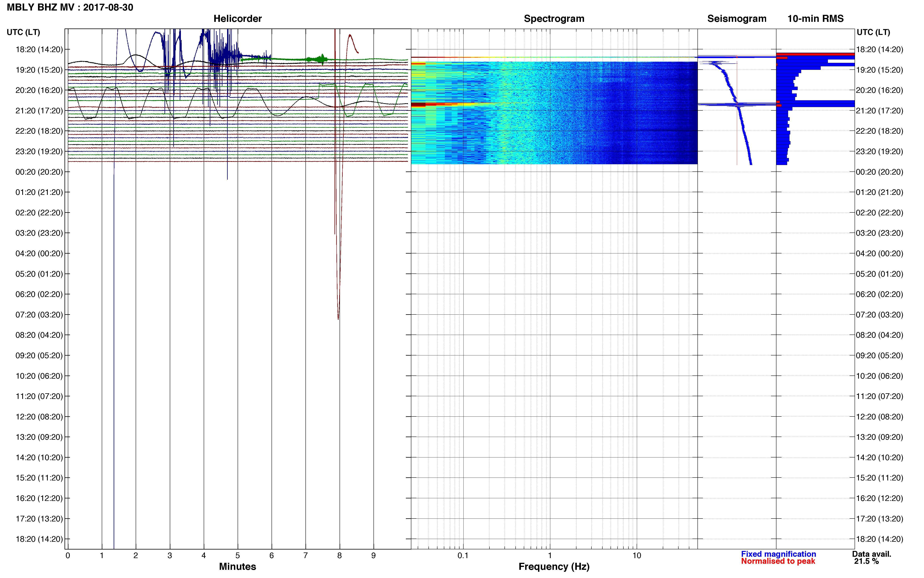Click the right 19:20 (15:20) time label
Screen dimensions: 924x578
tap(879, 70)
